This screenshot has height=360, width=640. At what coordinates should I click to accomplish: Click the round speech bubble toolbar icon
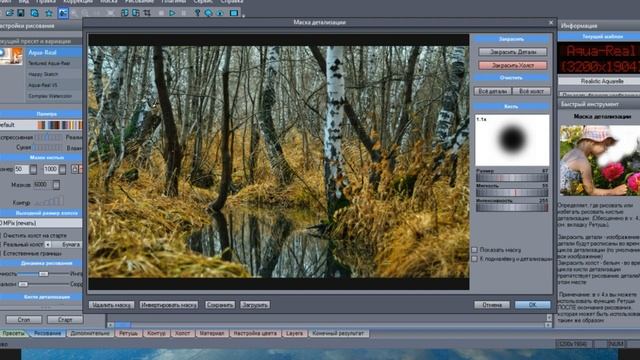pyautogui.click(x=209, y=13)
